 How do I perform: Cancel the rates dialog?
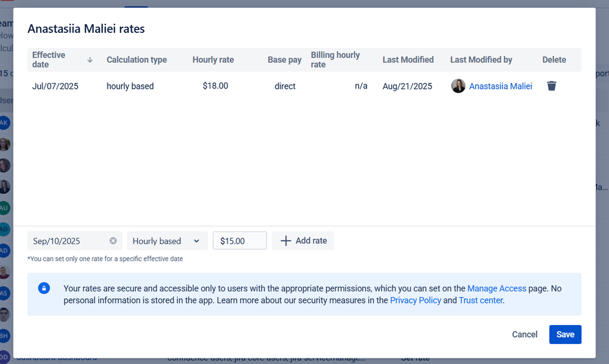click(x=524, y=334)
